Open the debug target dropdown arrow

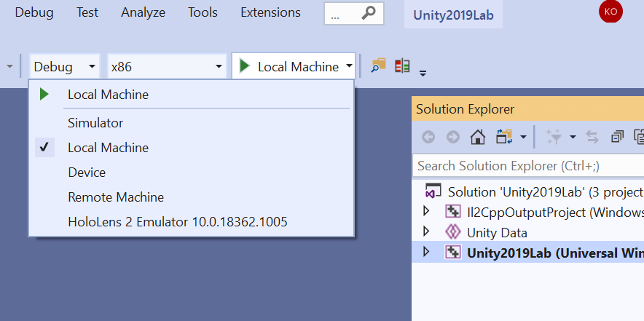point(349,66)
